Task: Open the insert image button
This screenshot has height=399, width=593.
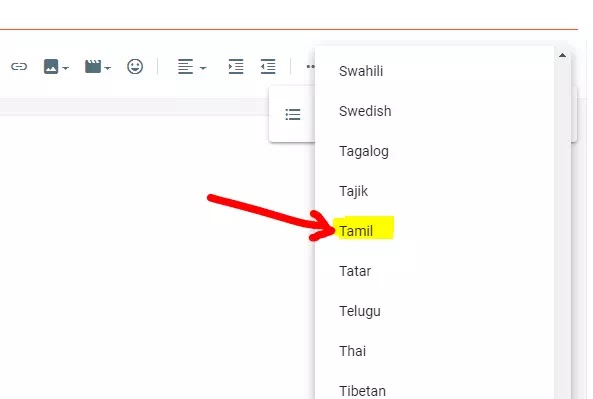Action: (51, 67)
